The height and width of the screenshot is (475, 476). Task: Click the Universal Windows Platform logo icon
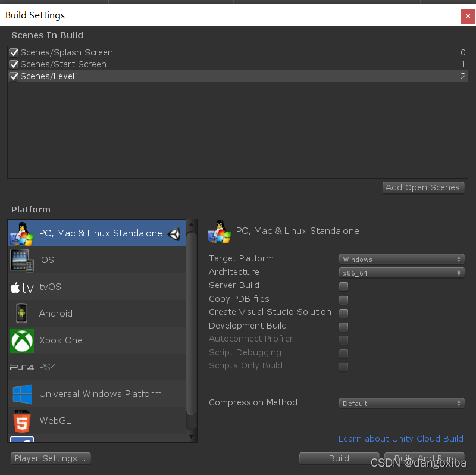point(23,394)
